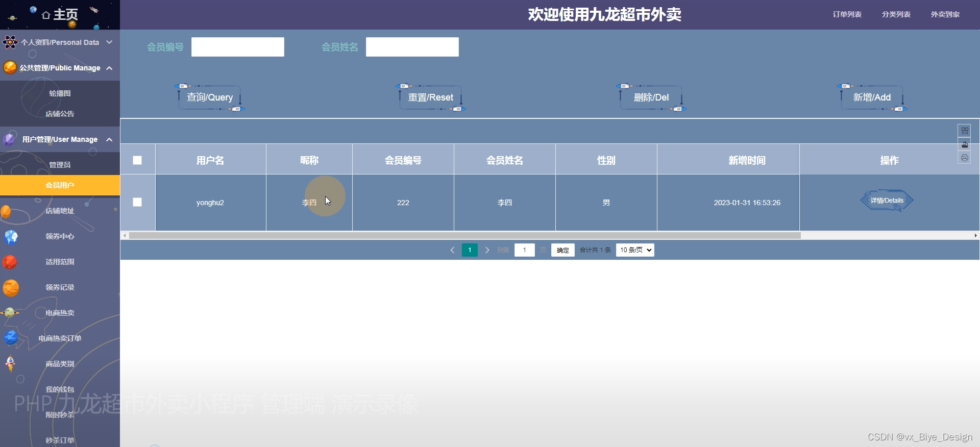Open the 外卖到家 link in header

[945, 14]
